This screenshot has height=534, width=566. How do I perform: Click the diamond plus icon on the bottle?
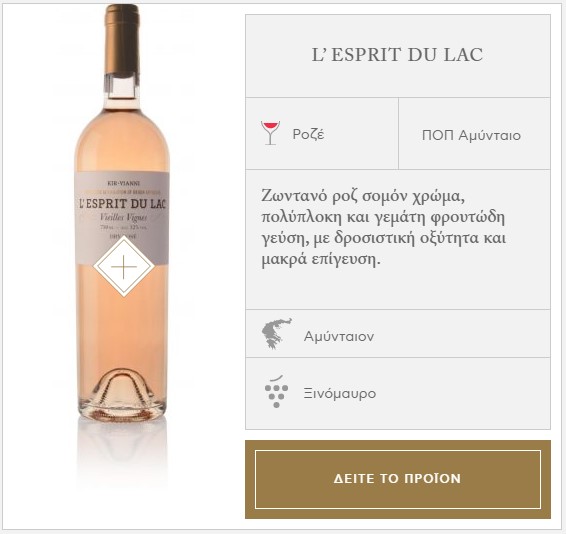pos(124,266)
